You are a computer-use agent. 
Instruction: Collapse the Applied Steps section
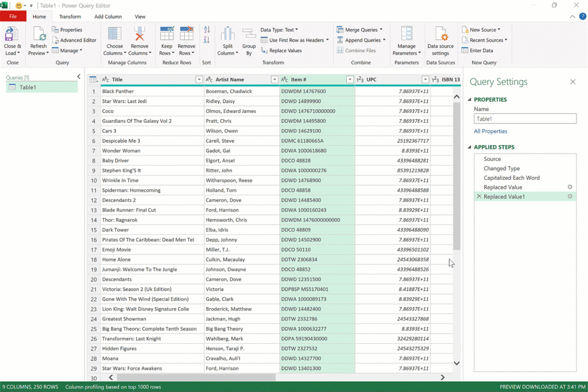470,148
